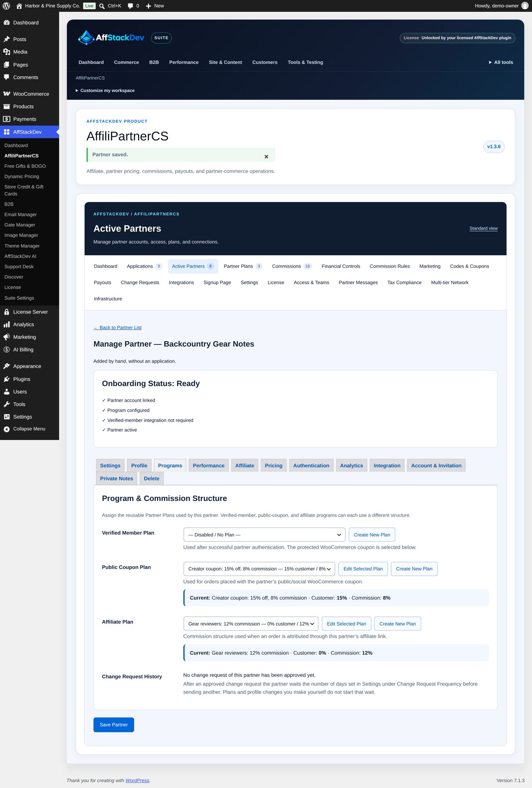Click the WordPress logo icon in admin bar
Image resolution: width=532 pixels, height=788 pixels.
click(6, 6)
